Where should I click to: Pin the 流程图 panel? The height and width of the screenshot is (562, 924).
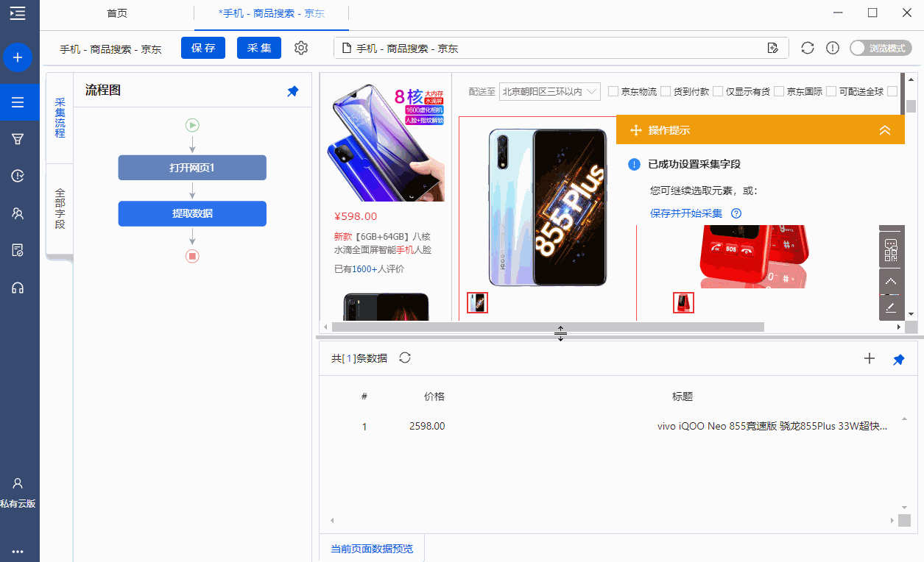point(293,91)
